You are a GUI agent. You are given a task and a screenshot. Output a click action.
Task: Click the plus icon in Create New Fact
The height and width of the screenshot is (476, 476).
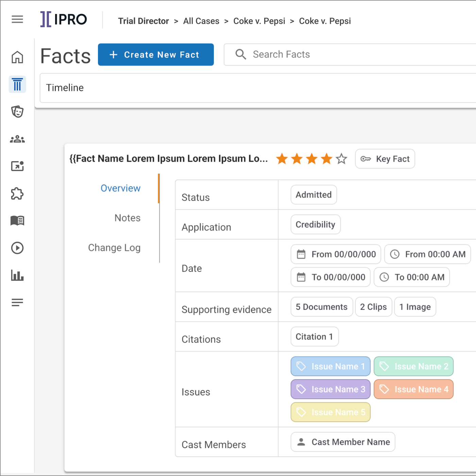pos(114,54)
